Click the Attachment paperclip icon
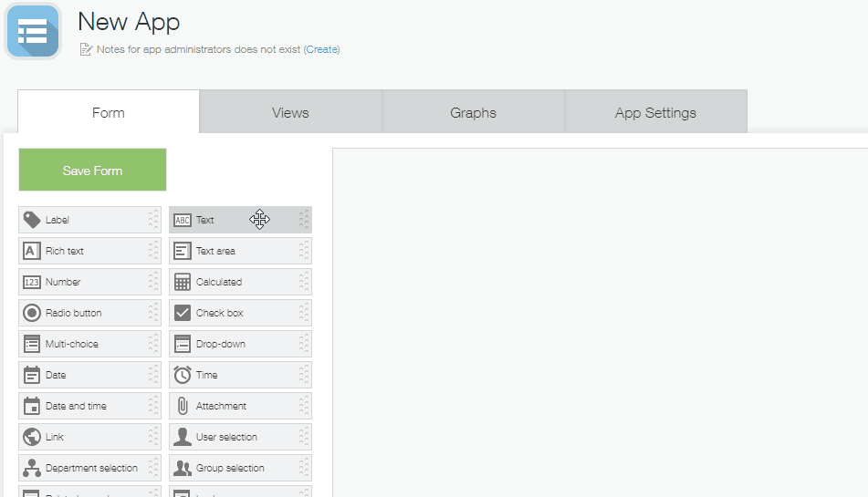 coord(183,406)
